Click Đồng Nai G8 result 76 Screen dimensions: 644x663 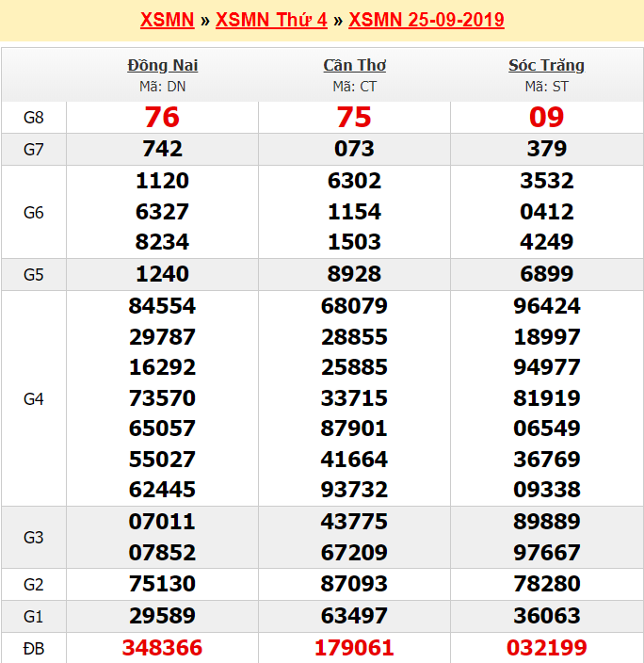[x=162, y=117]
